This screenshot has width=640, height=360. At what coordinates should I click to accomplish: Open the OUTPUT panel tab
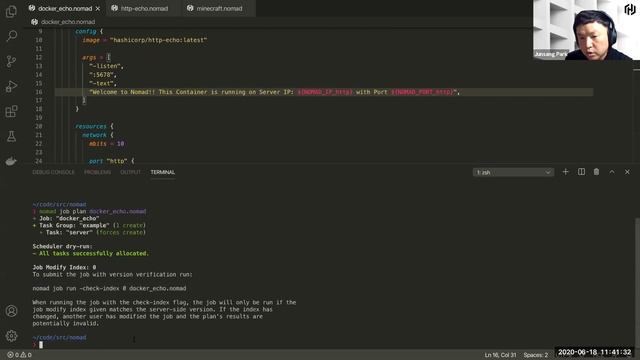pos(130,172)
